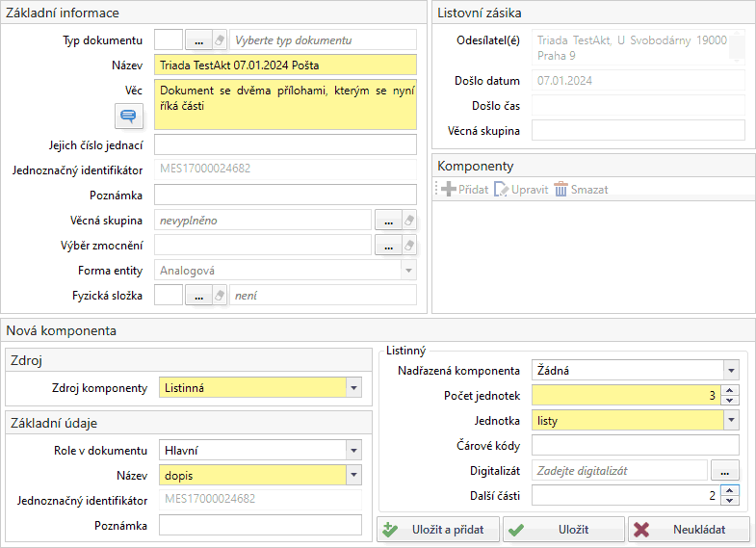Screen dimensions: 756x548
Task: Click Upravit in the Komponenty toolbar
Action: pos(520,190)
